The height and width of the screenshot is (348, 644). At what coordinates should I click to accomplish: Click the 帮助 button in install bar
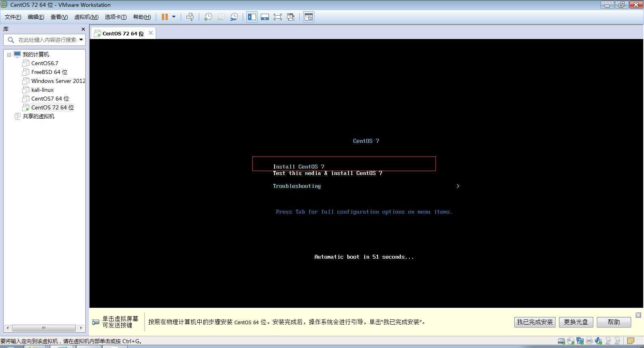coord(614,322)
